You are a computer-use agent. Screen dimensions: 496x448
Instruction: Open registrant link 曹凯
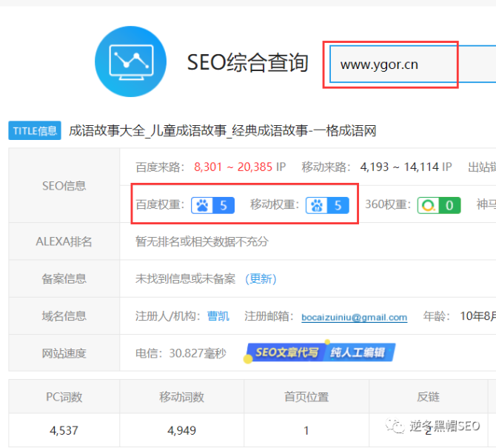pos(218,316)
